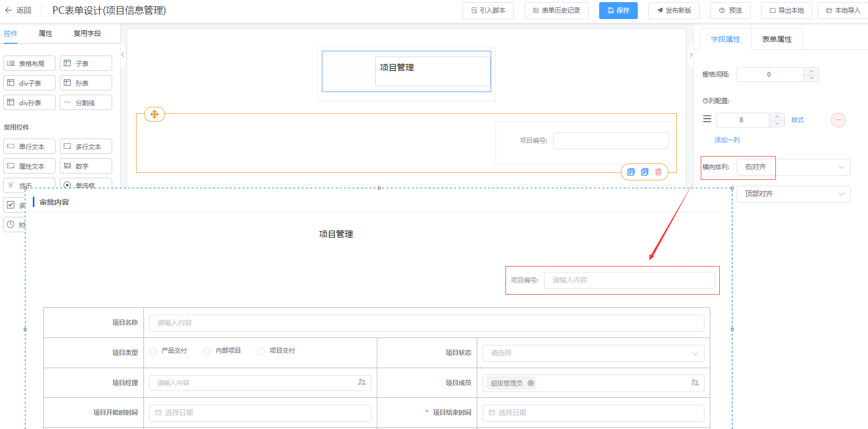
Task: Open the 顶部对齐 vertical alignment dropdown
Action: tap(793, 194)
